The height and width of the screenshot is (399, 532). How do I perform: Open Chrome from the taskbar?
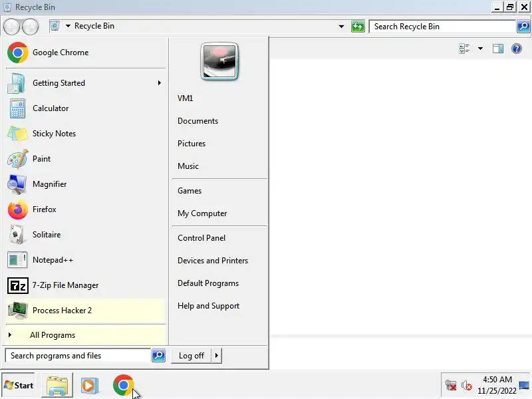point(123,385)
